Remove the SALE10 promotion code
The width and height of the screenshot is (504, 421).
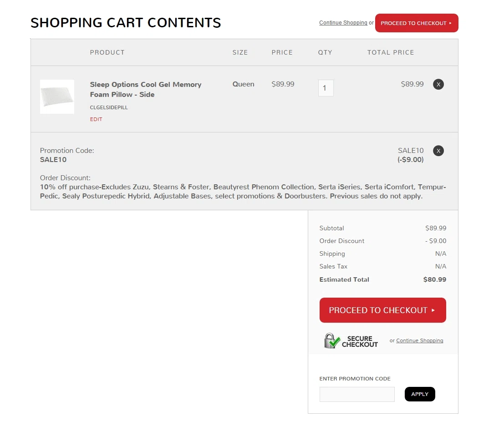pyautogui.click(x=438, y=151)
